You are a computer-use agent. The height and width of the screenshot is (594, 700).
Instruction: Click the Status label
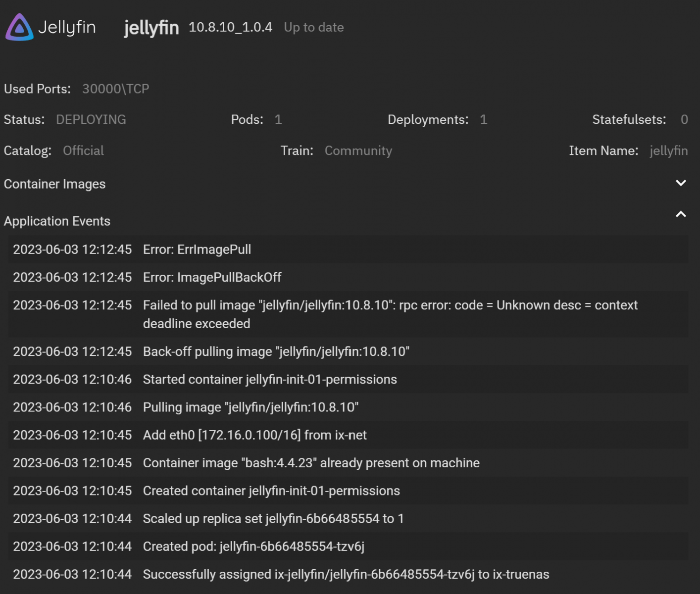click(24, 120)
